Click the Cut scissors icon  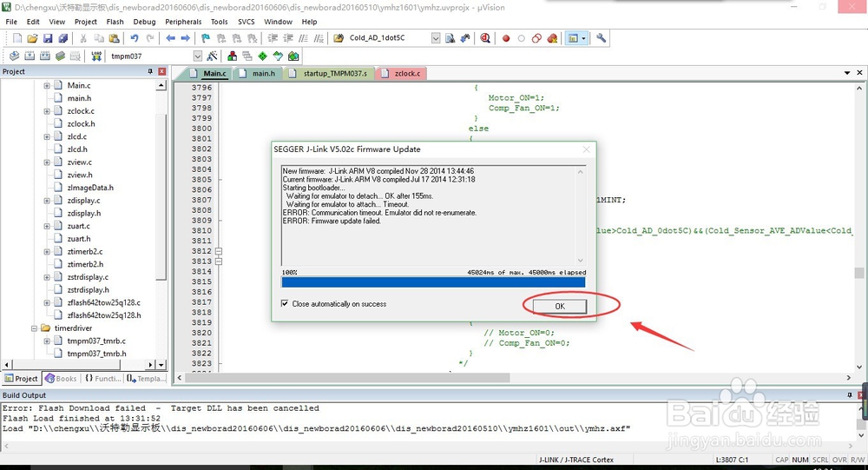pyautogui.click(x=83, y=38)
